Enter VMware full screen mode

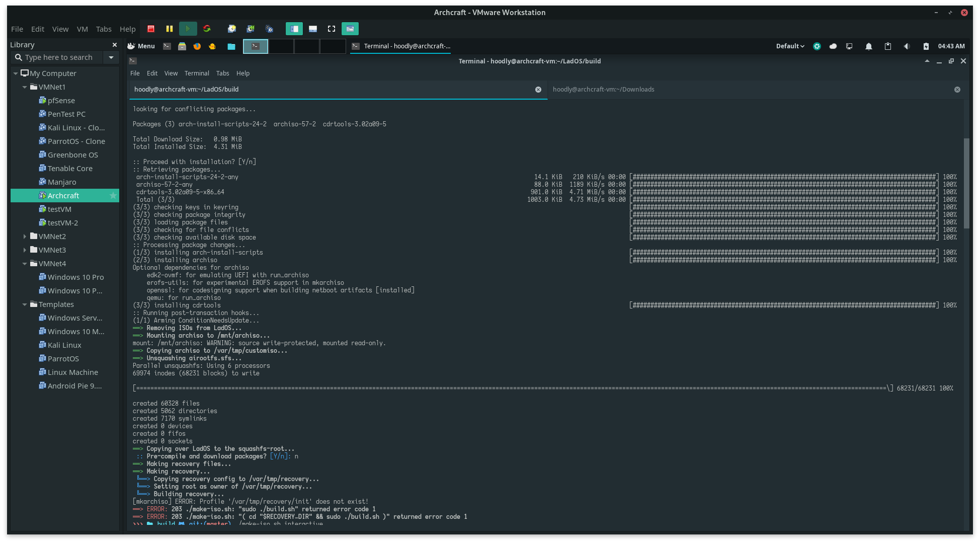click(x=332, y=29)
